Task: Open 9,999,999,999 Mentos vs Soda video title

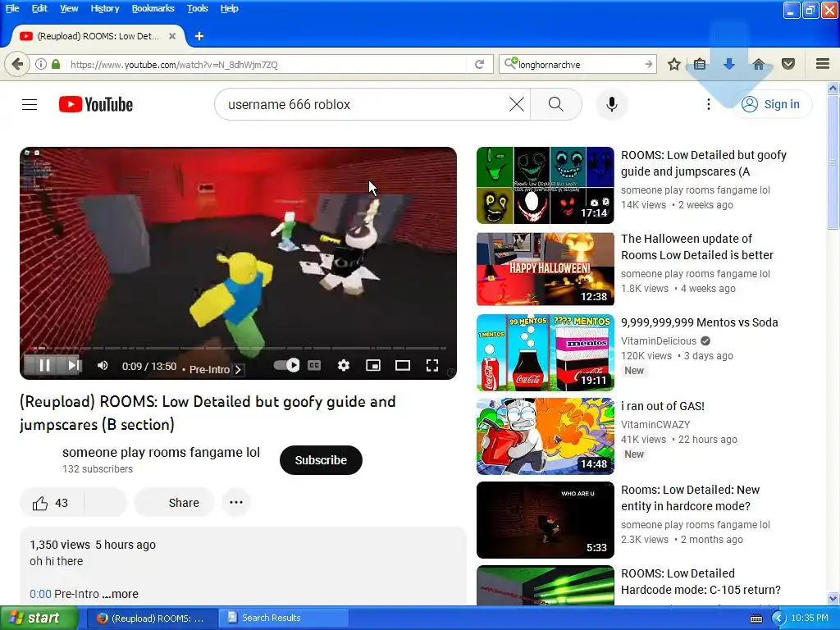Action: pos(699,322)
